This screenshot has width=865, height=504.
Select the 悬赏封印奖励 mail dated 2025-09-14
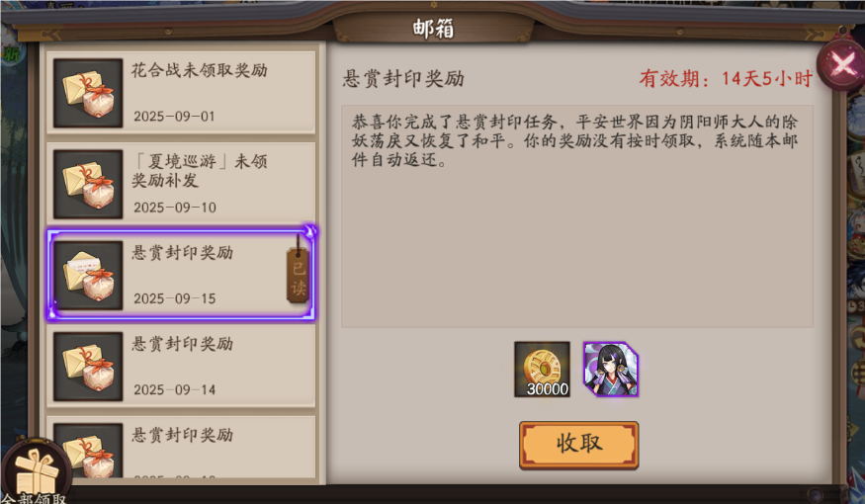pyautogui.click(x=181, y=367)
